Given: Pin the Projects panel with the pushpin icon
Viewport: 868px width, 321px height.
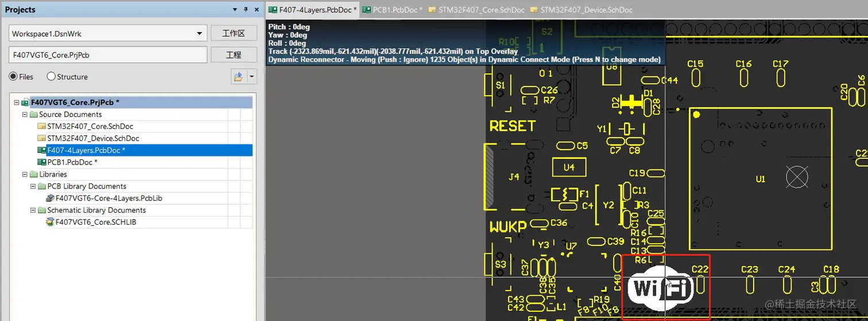Looking at the screenshot, I should 246,10.
